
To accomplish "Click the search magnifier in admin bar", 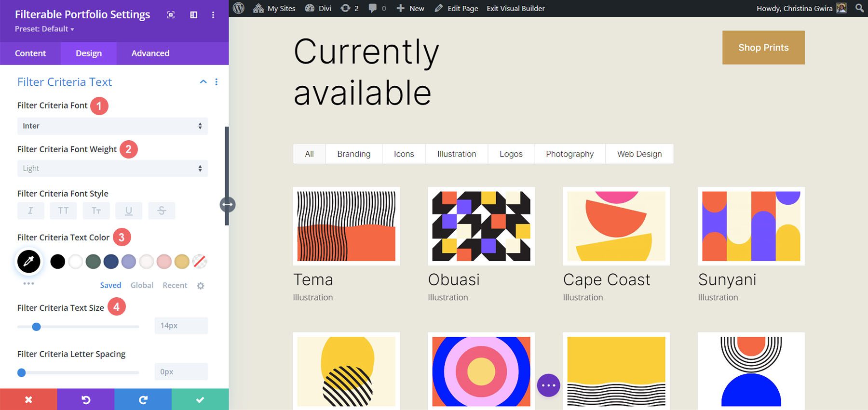I will 859,8.
